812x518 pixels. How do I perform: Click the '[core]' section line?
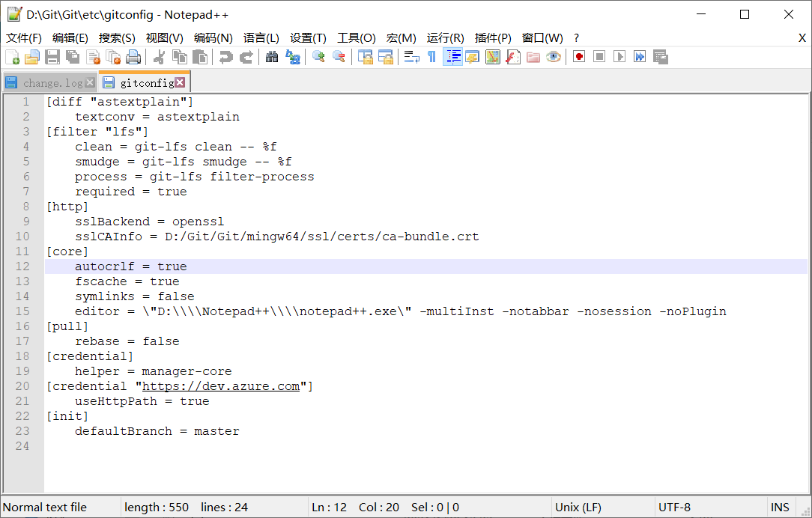pos(67,252)
